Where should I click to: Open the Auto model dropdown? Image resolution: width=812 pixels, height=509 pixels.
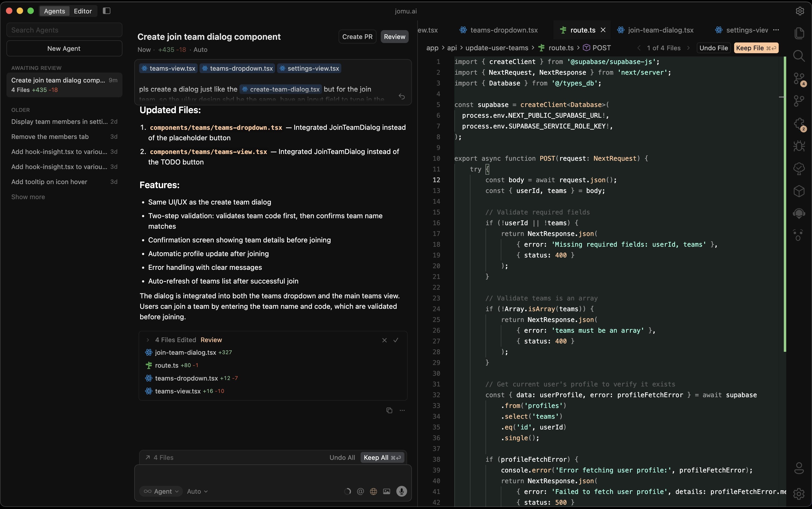pos(197,491)
